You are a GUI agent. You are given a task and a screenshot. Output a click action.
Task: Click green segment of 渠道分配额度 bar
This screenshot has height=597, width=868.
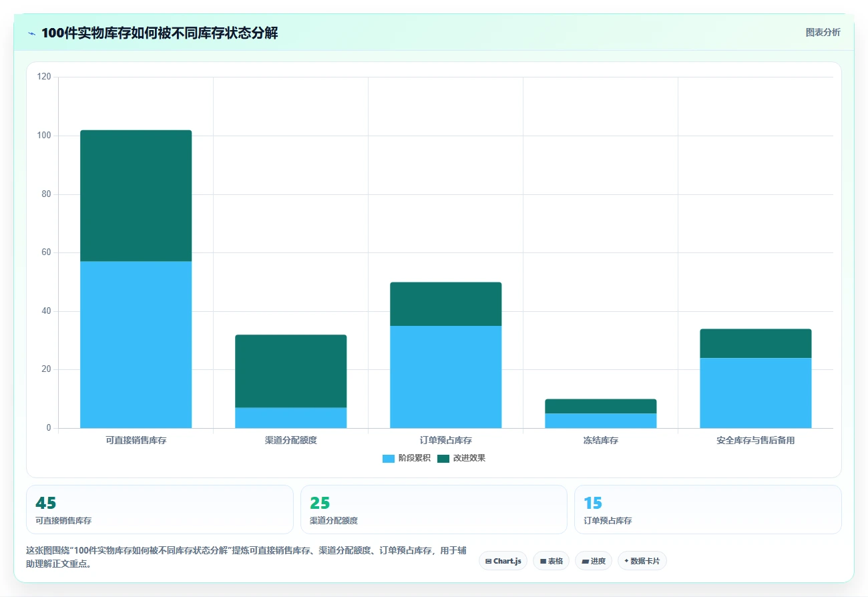(x=291, y=371)
